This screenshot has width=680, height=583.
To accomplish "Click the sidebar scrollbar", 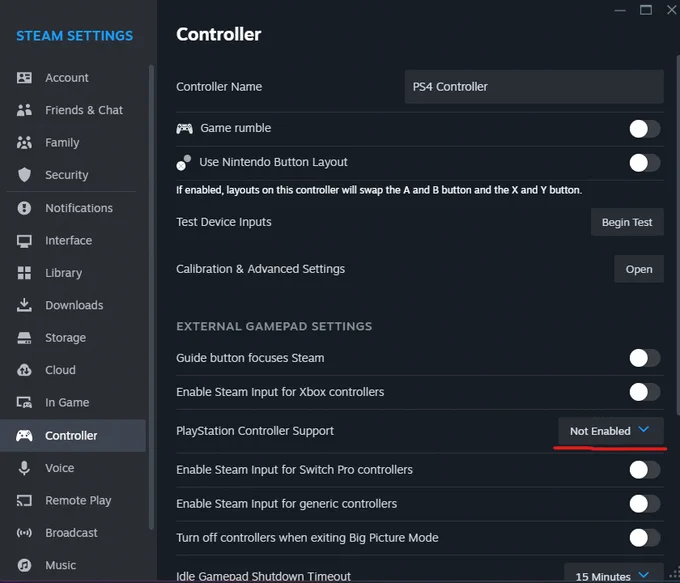I will [x=151, y=297].
